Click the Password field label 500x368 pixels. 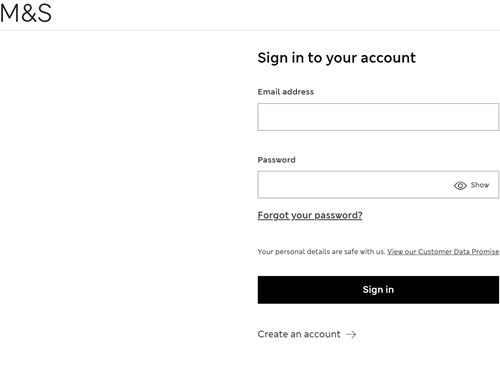pyautogui.click(x=276, y=160)
